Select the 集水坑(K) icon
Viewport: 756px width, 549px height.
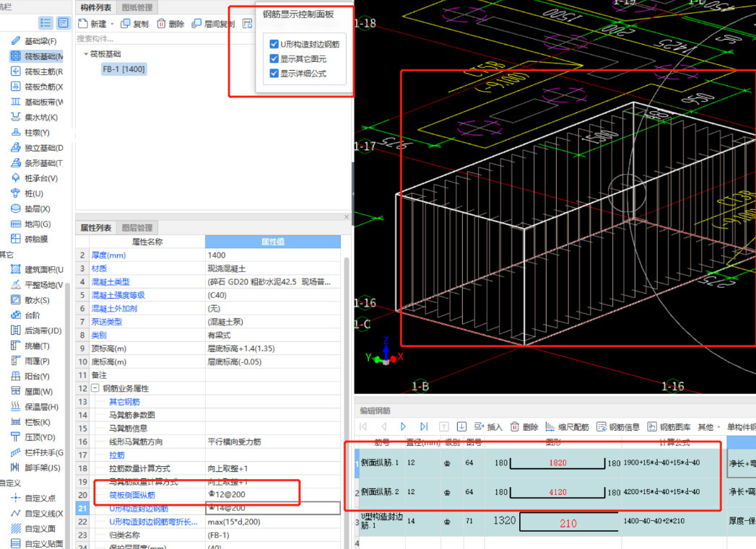click(16, 117)
